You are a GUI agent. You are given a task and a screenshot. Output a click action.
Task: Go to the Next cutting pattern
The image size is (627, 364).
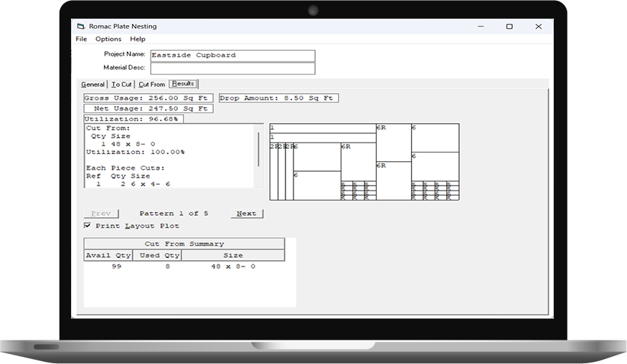pyautogui.click(x=247, y=214)
